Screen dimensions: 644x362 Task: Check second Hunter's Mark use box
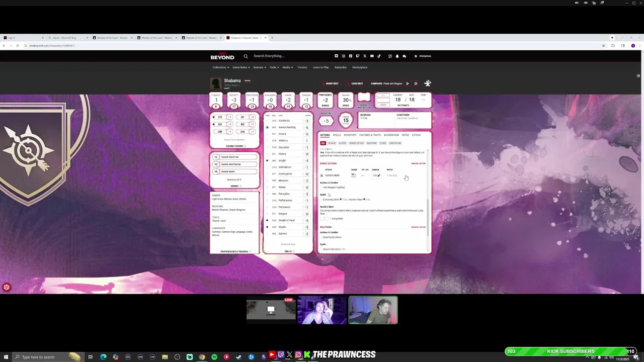tap(327, 219)
